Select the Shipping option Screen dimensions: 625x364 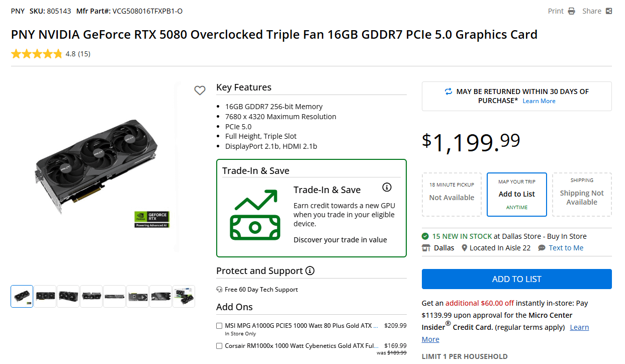(582, 195)
